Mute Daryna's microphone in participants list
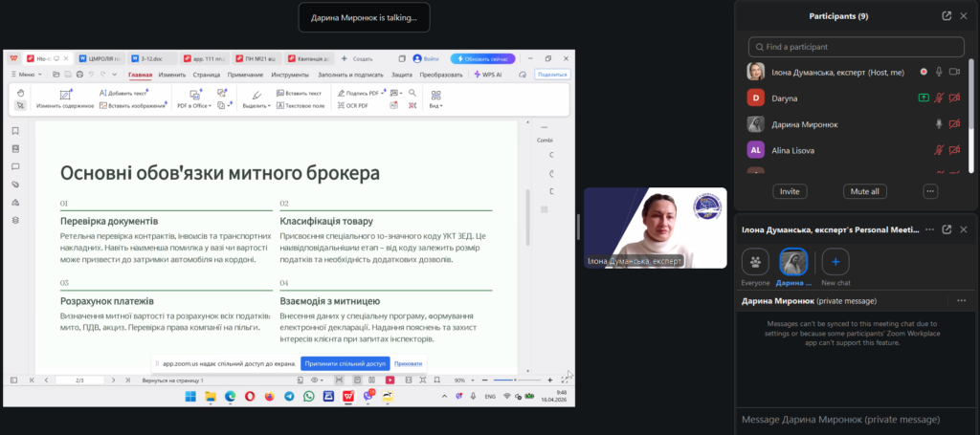This screenshot has height=435, width=980. tap(940, 98)
